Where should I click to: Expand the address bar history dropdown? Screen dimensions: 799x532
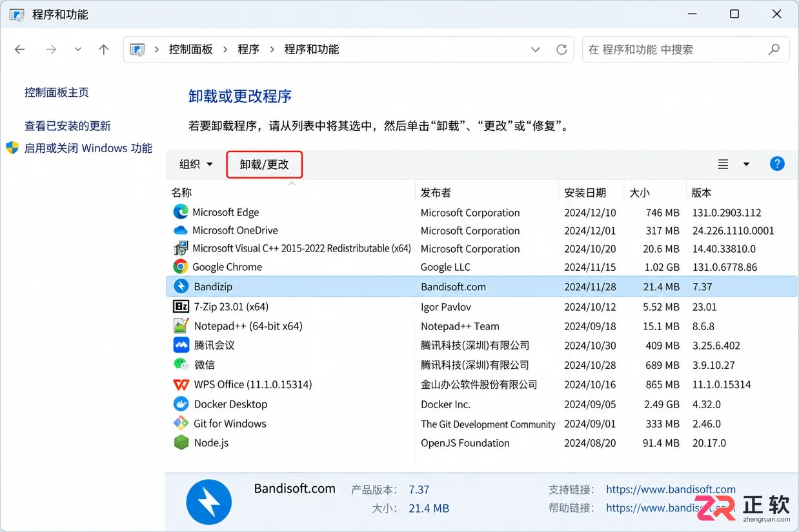(535, 50)
